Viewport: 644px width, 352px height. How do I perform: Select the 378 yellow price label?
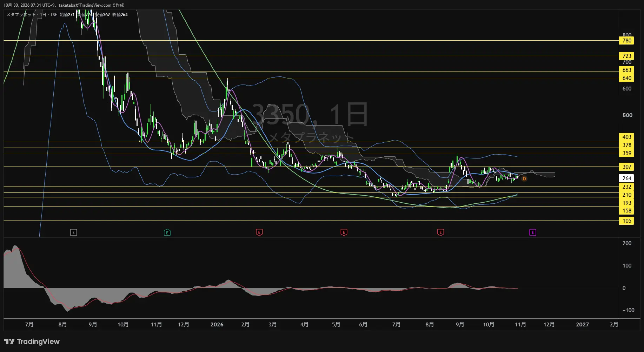(x=627, y=145)
